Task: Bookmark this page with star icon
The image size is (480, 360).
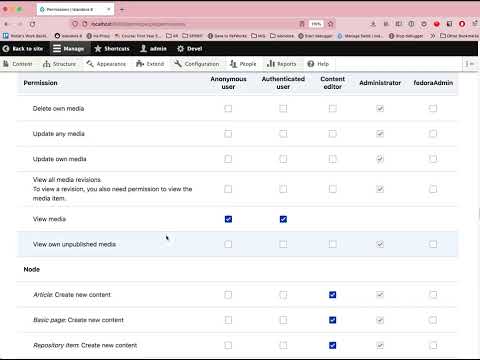Action: coord(330,24)
